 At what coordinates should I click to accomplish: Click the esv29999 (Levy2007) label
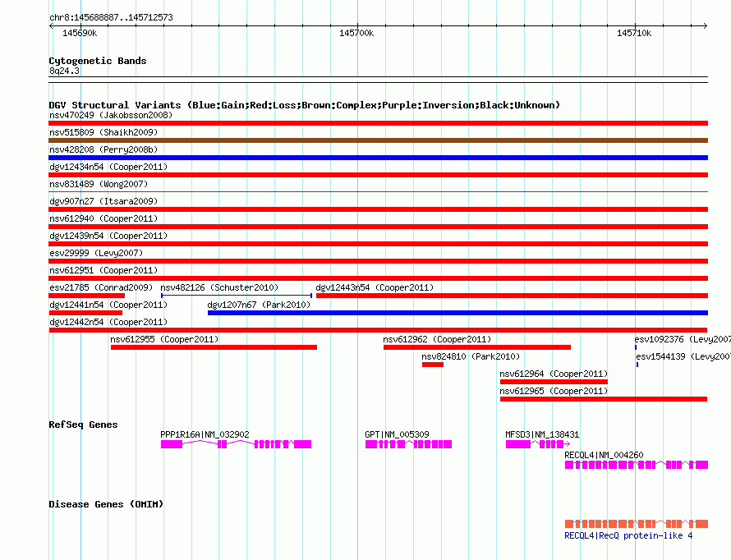pos(96,253)
